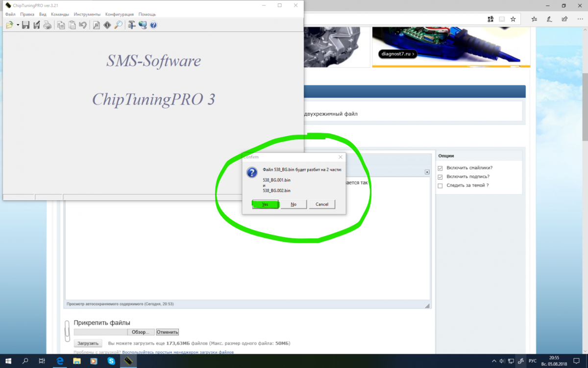The width and height of the screenshot is (588, 368).
Task: Click the Загрузить upload button
Action: [88, 343]
